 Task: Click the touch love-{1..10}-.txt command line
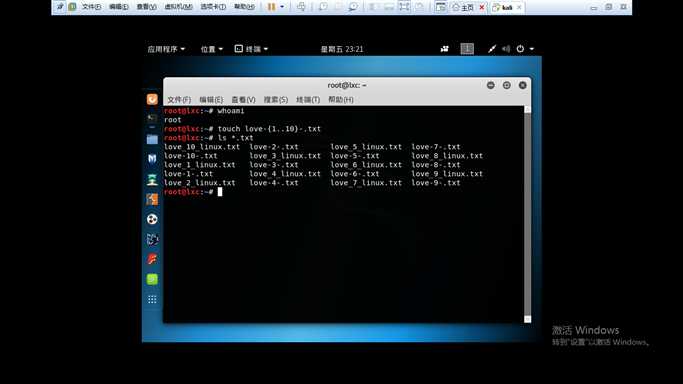pos(269,129)
